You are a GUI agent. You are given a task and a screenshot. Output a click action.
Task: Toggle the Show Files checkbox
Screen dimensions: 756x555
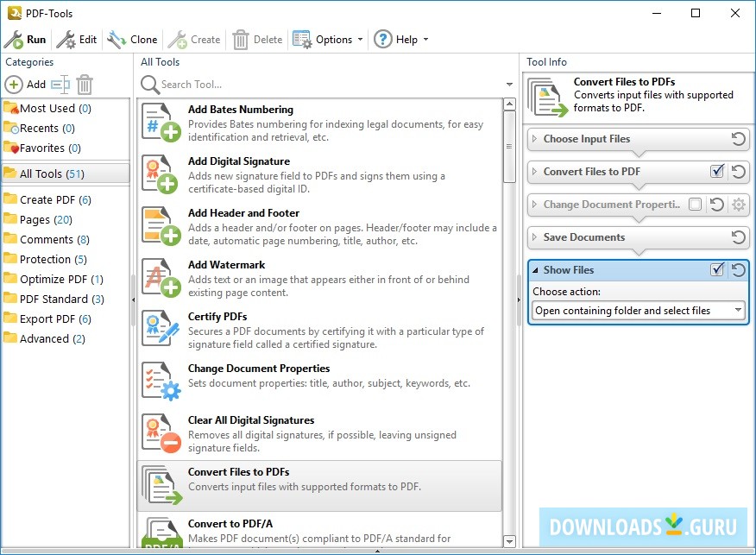click(x=717, y=269)
